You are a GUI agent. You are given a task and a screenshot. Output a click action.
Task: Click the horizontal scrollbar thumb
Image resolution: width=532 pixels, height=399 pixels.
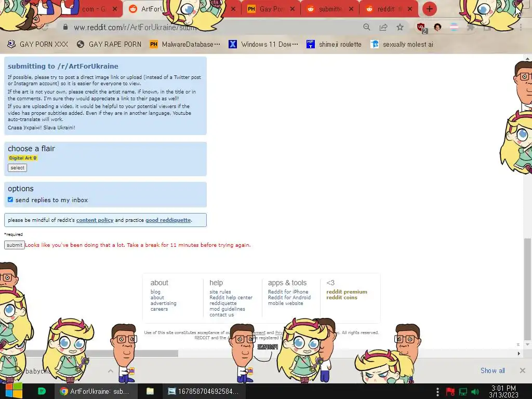pyautogui.click(x=102, y=353)
